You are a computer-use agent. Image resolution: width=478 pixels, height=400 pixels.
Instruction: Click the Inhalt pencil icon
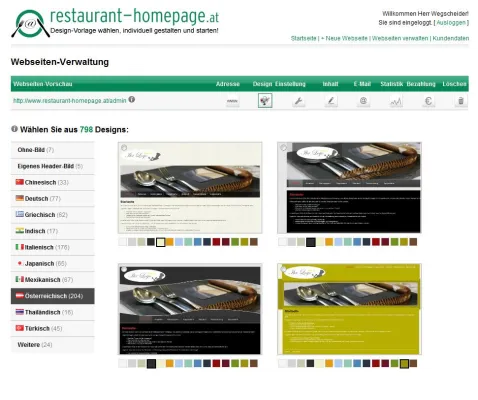[331, 101]
